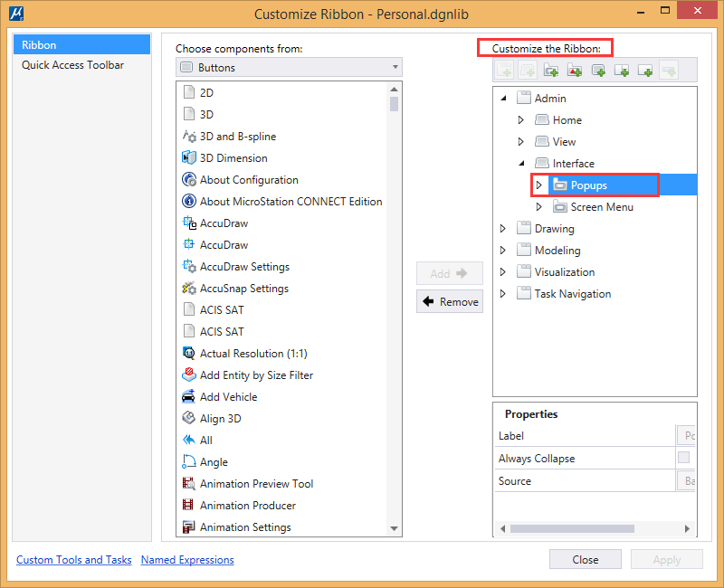This screenshot has width=724, height=588.
Task: Expand the Popups group arrow
Action: pos(538,185)
